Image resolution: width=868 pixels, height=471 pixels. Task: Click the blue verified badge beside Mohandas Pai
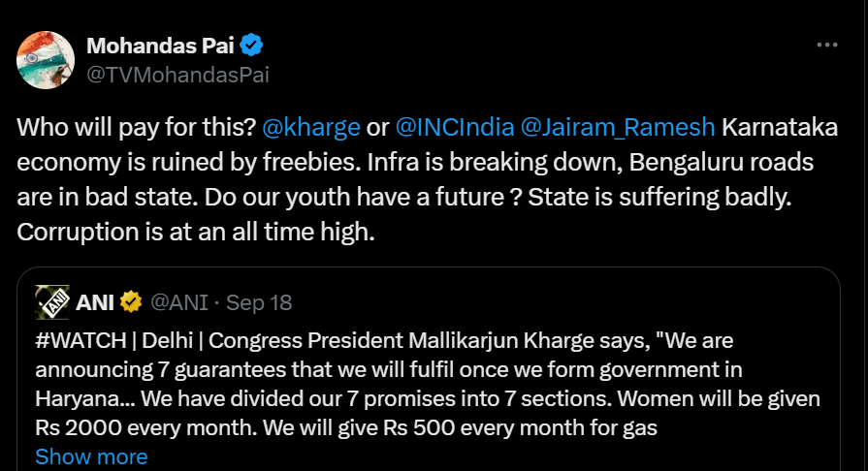coord(252,45)
